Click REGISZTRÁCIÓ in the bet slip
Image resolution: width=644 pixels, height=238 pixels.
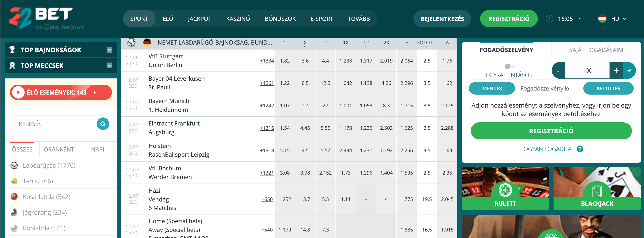551,131
